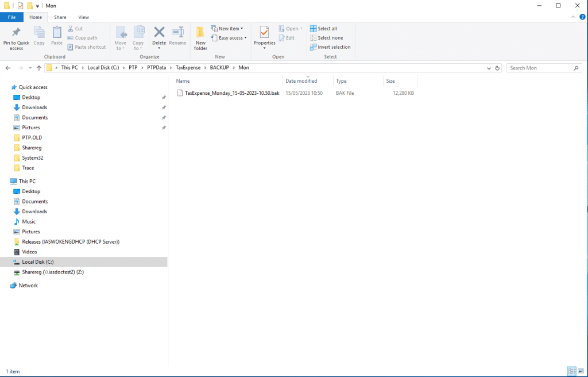Click the Forward navigation arrow
588x377 pixels.
(20, 68)
